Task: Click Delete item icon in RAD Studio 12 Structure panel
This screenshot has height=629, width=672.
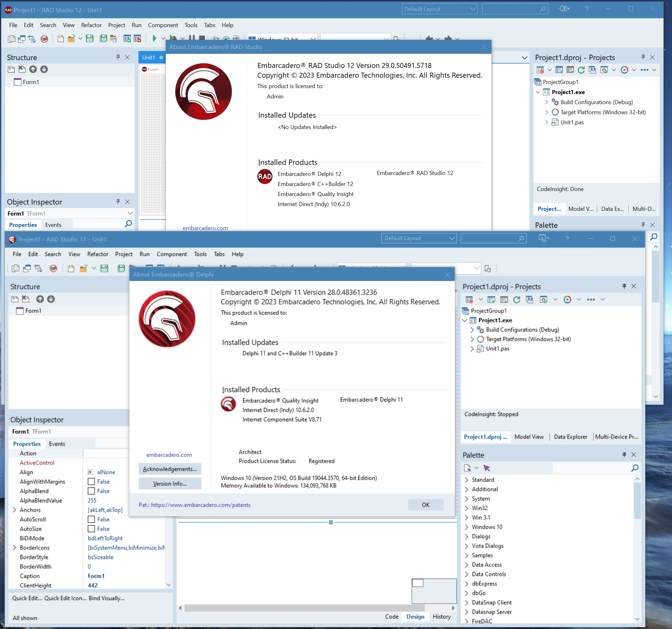Action: pos(22,69)
